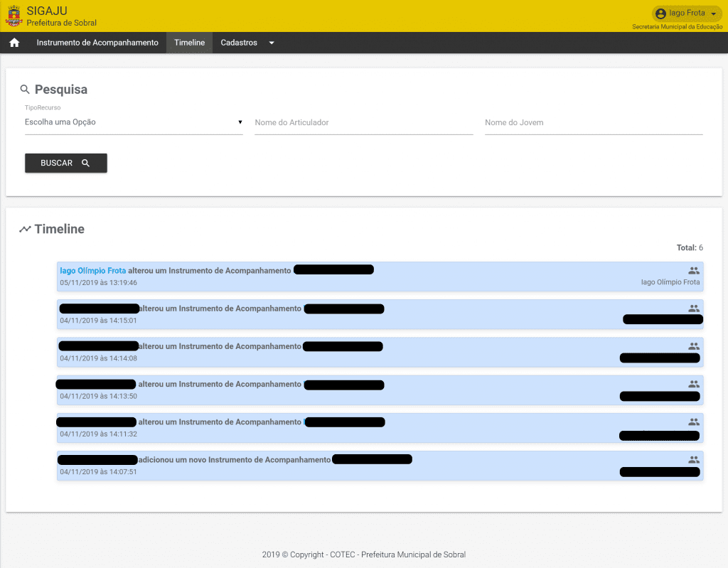Go to Instrumento de Acompanhamento menu
This screenshot has height=568, width=728.
click(x=97, y=43)
